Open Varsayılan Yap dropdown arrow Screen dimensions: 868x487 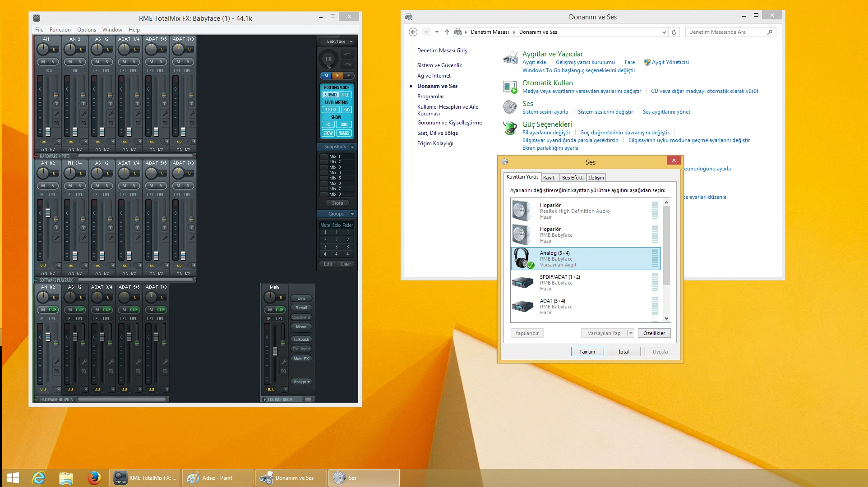pos(631,333)
